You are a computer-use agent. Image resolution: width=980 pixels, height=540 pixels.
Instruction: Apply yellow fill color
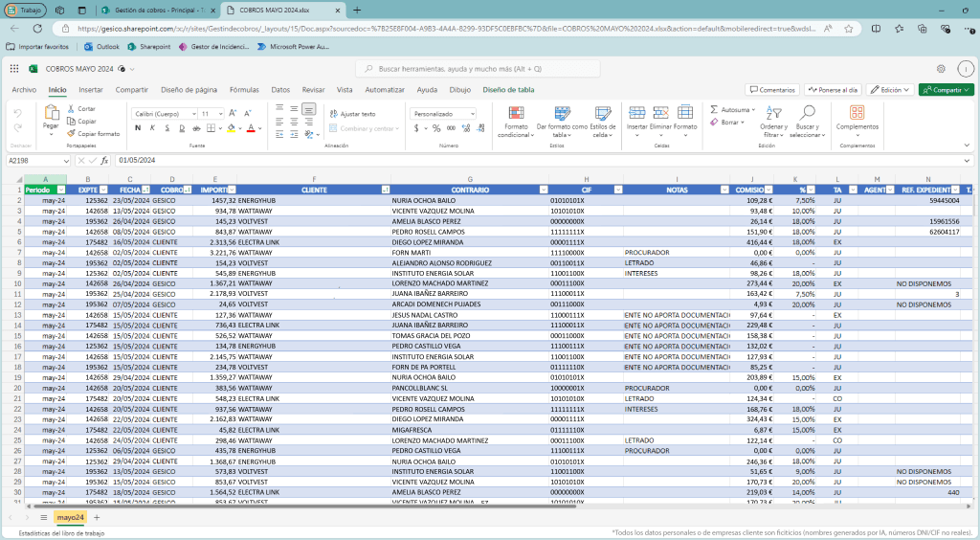231,128
